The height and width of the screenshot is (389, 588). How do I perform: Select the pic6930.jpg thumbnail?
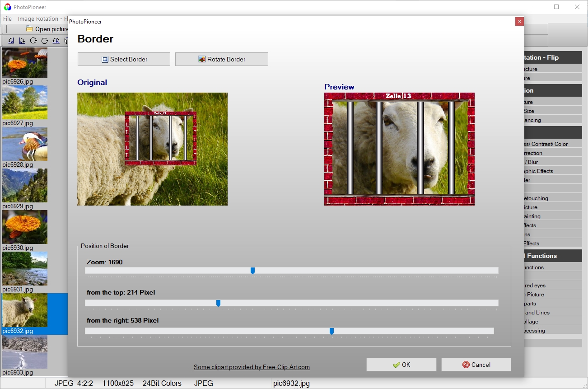(x=25, y=227)
